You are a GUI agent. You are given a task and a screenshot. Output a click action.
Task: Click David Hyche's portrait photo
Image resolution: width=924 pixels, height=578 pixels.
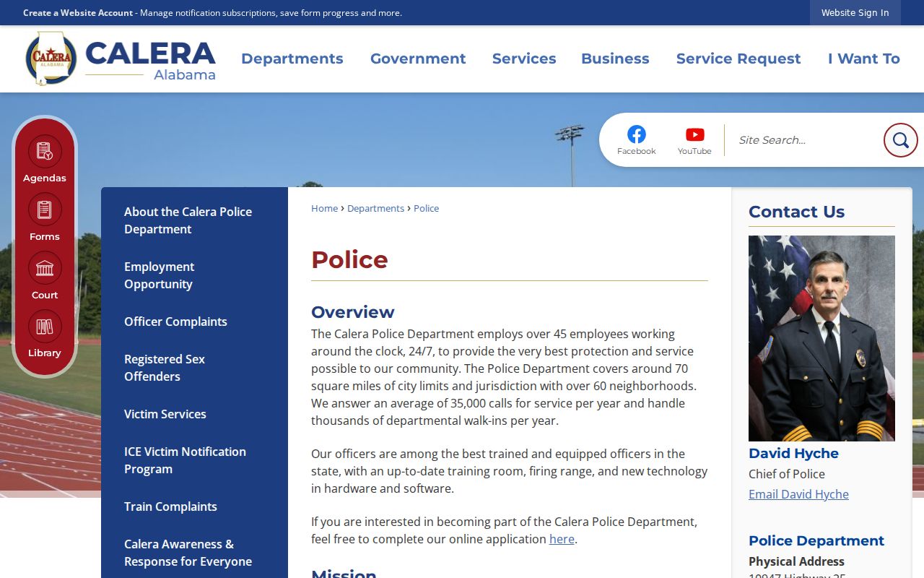point(821,338)
